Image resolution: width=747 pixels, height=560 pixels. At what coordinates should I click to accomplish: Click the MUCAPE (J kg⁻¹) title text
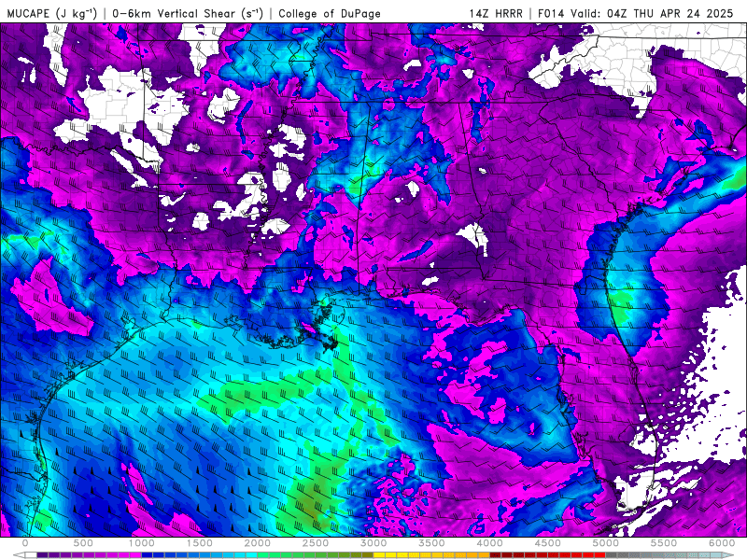pos(52,13)
